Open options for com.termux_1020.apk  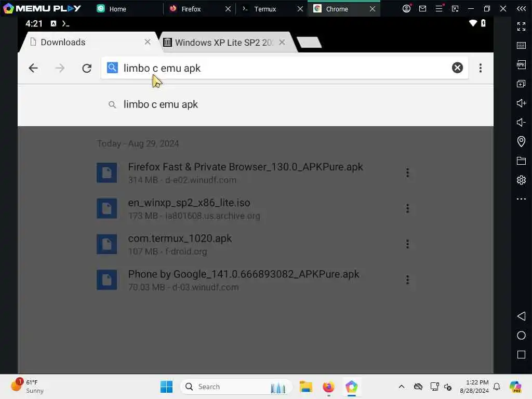[x=407, y=244]
